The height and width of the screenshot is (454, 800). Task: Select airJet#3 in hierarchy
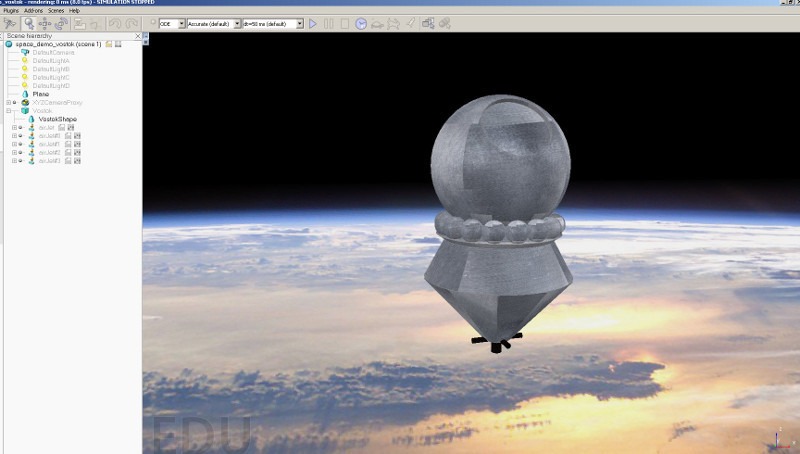pos(49,161)
